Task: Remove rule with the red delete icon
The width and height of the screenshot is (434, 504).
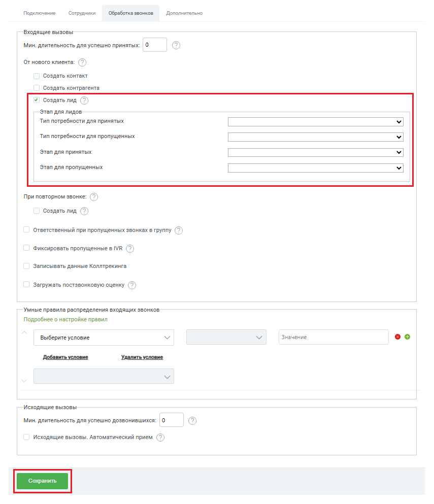Action: [397, 337]
